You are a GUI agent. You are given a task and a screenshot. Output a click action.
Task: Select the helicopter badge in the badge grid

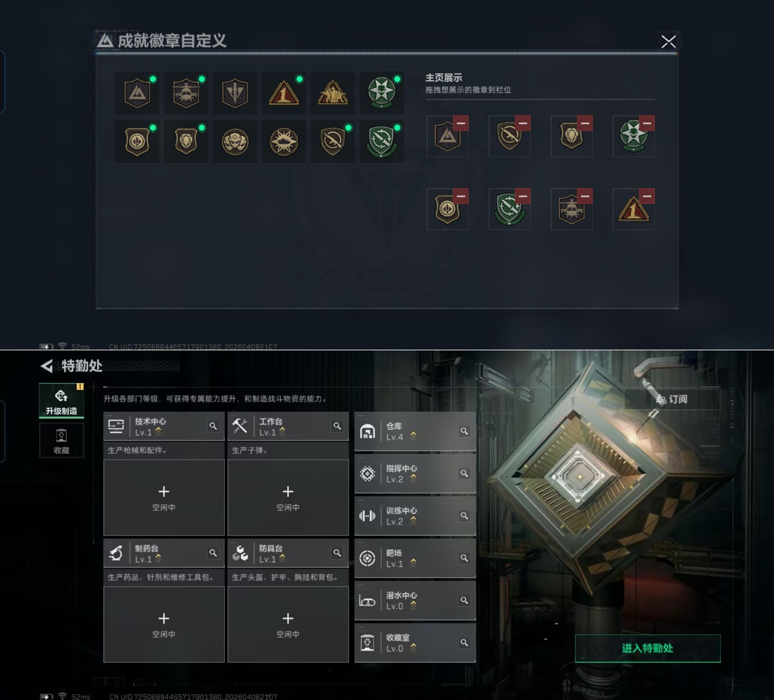(x=186, y=93)
